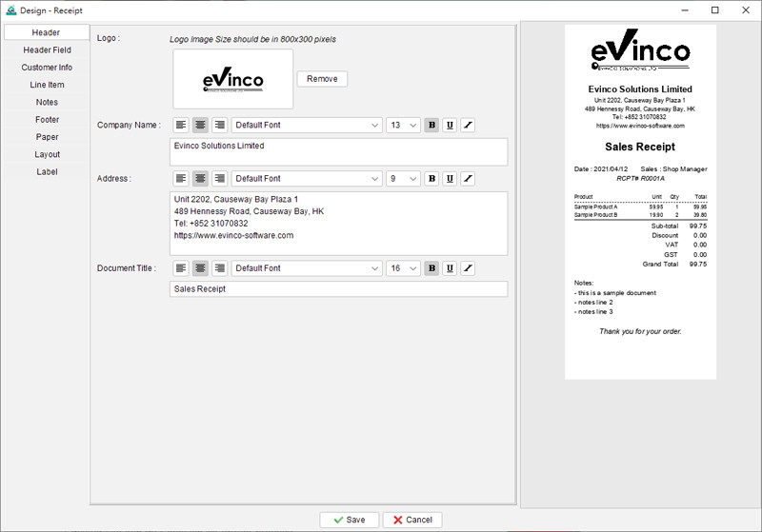Click 'Sample Product B' row in preview
The width and height of the screenshot is (762, 532).
click(x=640, y=214)
